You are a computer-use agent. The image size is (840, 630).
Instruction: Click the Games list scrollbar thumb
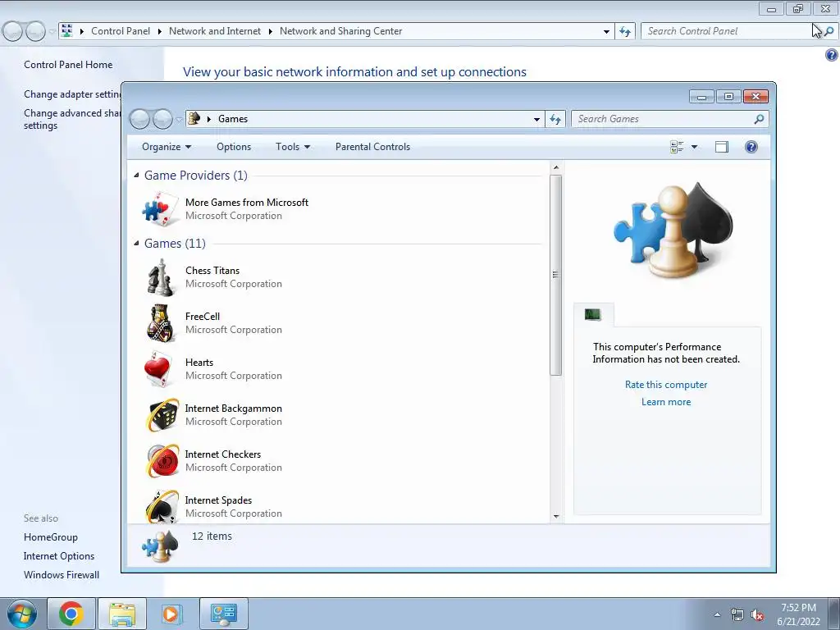pos(555,275)
